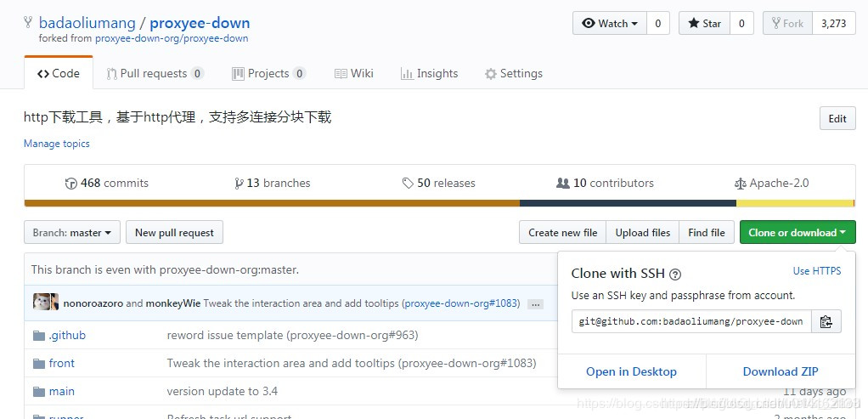This screenshot has width=868, height=419.
Task: Click the branches icon beside 13 branches
Action: [x=240, y=184]
